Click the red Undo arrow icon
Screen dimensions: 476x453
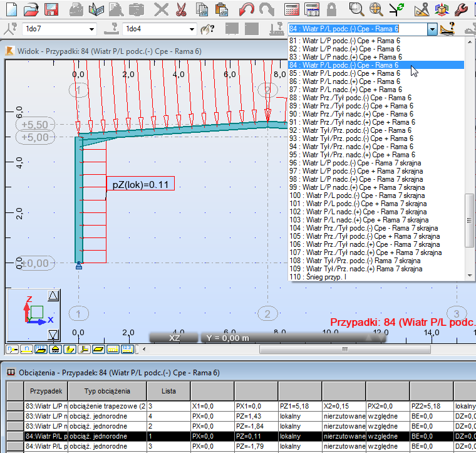[x=246, y=9]
